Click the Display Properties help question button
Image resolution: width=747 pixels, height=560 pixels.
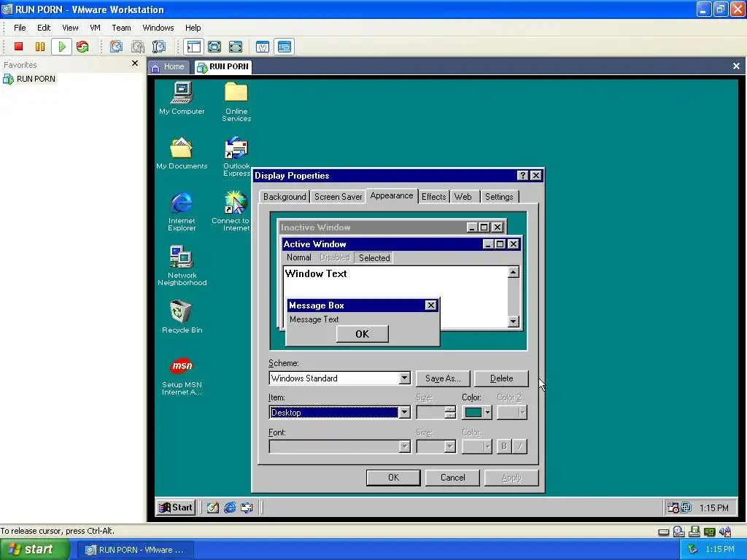522,175
